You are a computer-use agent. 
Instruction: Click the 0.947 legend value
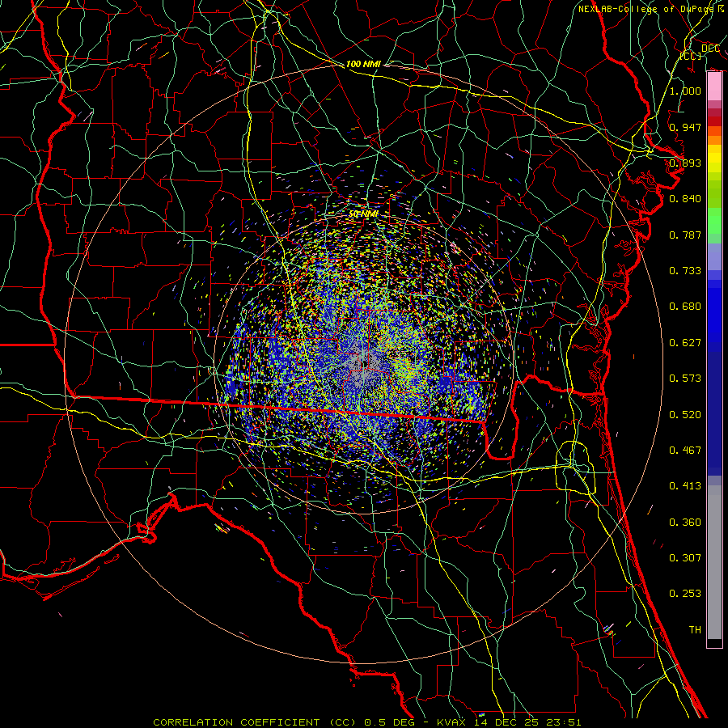pos(685,127)
